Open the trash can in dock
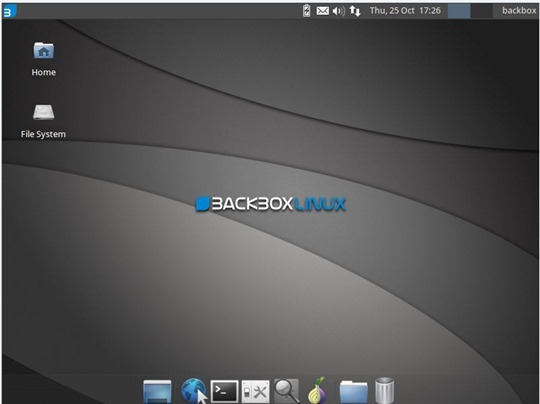 384,391
